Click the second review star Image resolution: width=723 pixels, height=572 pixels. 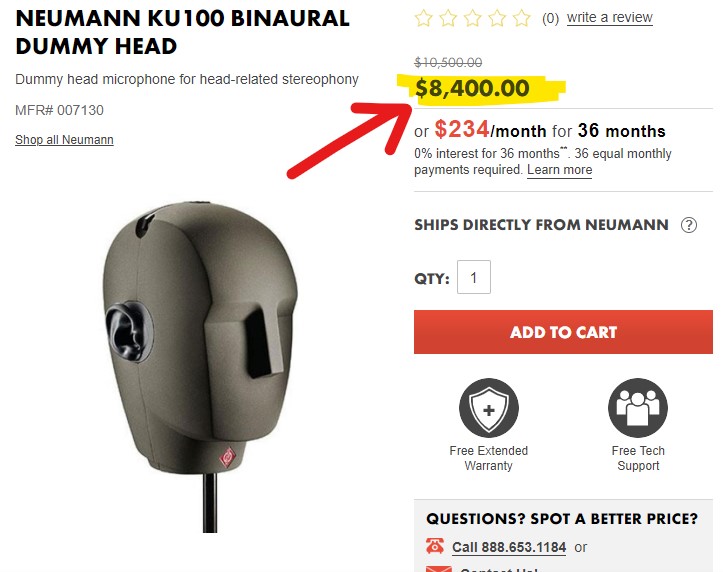coord(448,18)
